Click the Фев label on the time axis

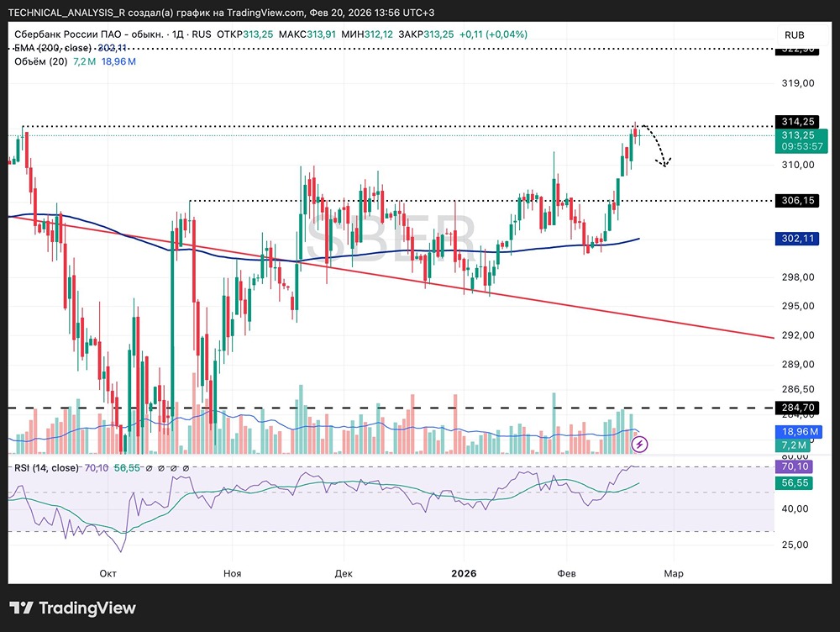point(566,573)
